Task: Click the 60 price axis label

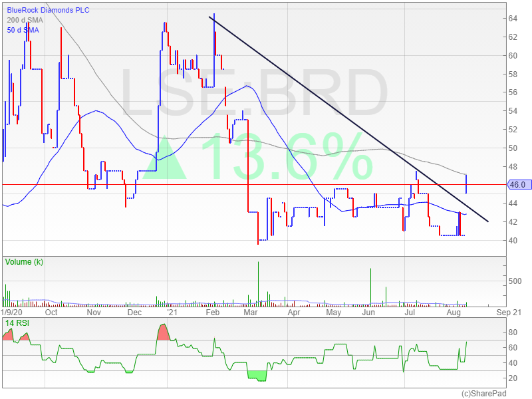Action: [513, 56]
